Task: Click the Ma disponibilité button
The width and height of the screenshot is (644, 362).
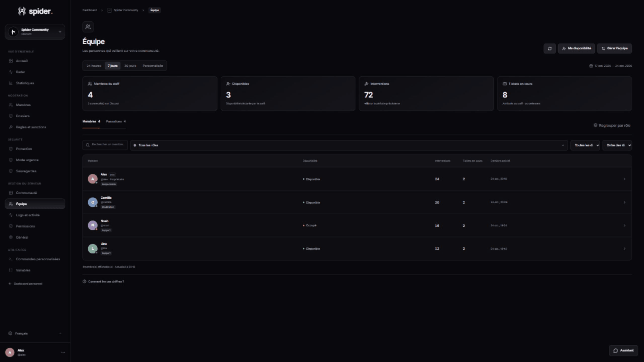Action: pyautogui.click(x=577, y=49)
